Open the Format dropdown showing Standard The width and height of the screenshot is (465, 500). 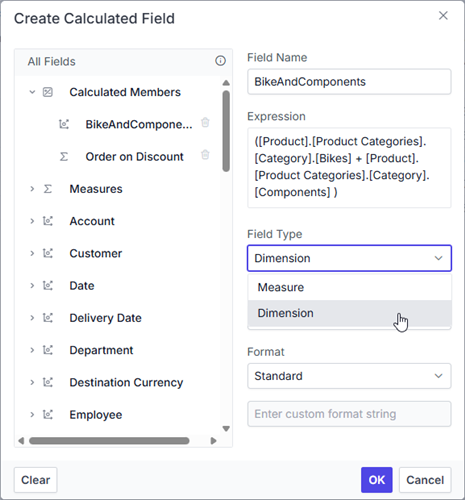(349, 376)
